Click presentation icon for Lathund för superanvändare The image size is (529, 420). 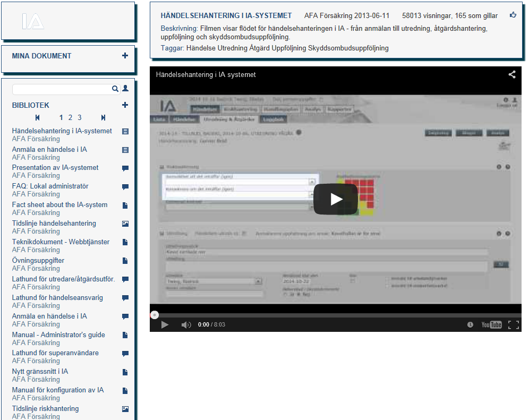coord(125,354)
